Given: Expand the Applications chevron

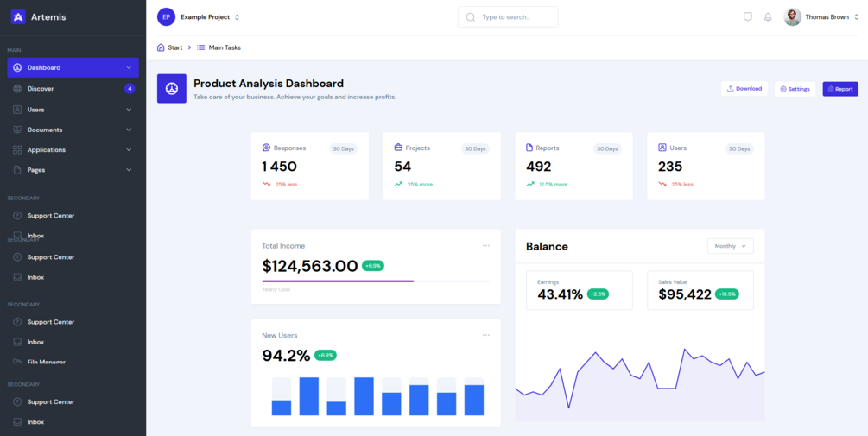Looking at the screenshot, I should tap(129, 150).
